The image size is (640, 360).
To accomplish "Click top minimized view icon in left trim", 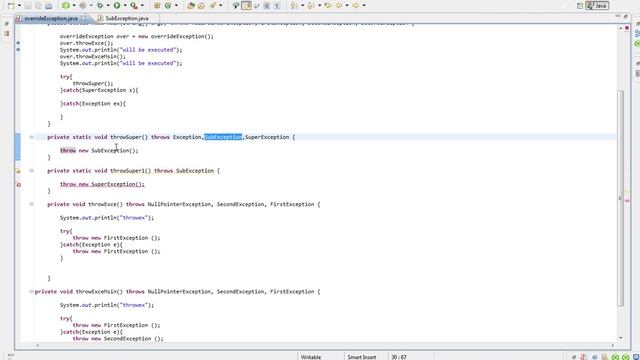I will (7, 24).
